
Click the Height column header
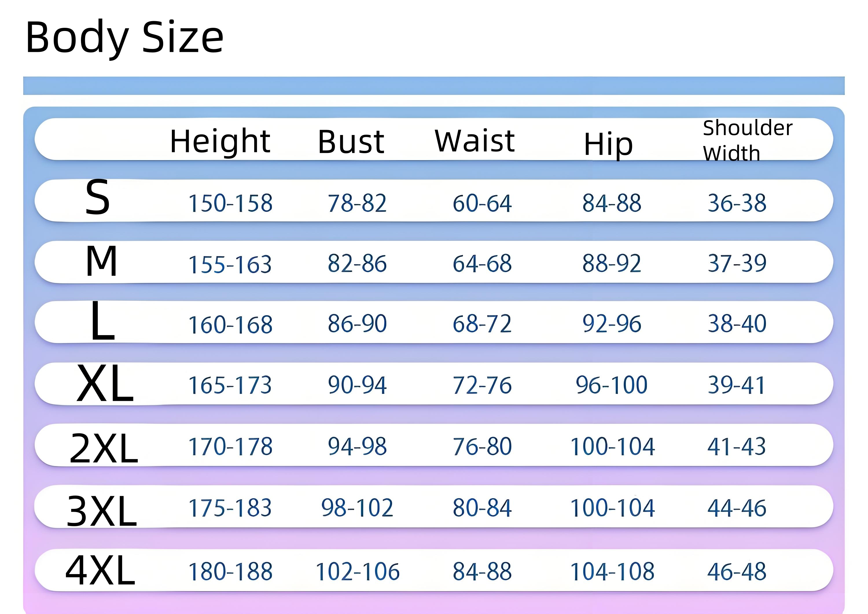pos(220,141)
